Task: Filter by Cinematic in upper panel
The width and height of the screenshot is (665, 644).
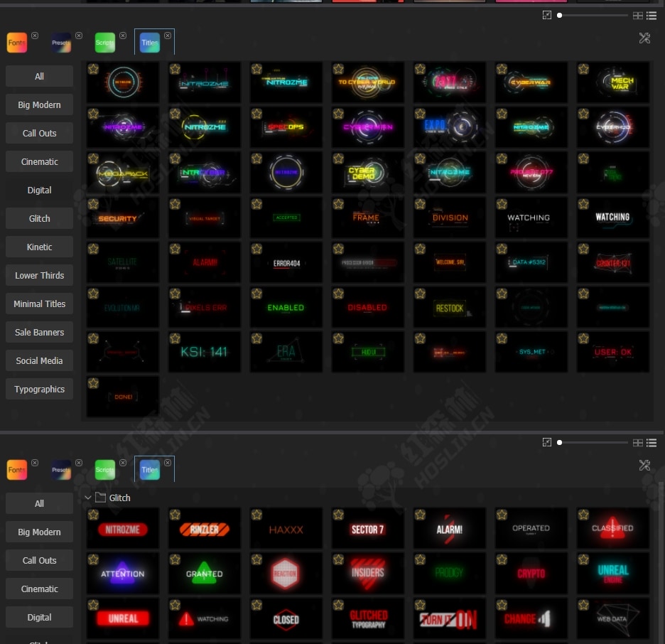Action: click(x=40, y=161)
